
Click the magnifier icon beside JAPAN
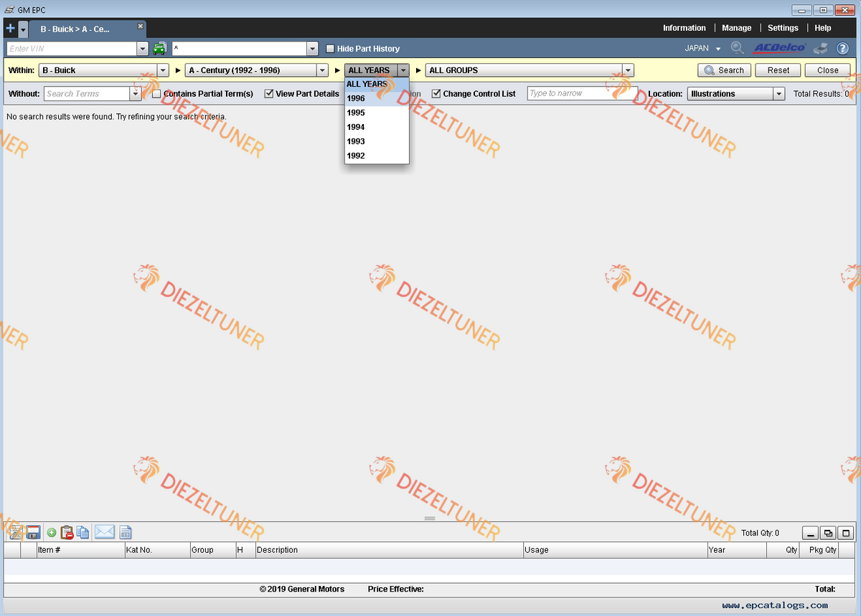(x=737, y=48)
